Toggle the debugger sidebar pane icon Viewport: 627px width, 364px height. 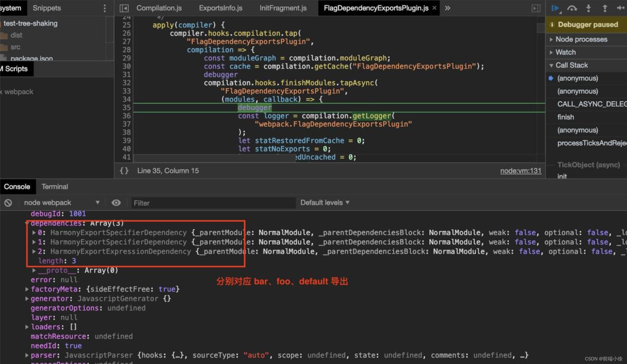pyautogui.click(x=536, y=8)
